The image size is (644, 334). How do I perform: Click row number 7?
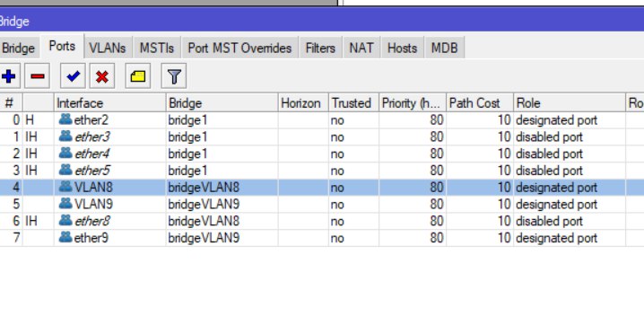pyautogui.click(x=16, y=238)
